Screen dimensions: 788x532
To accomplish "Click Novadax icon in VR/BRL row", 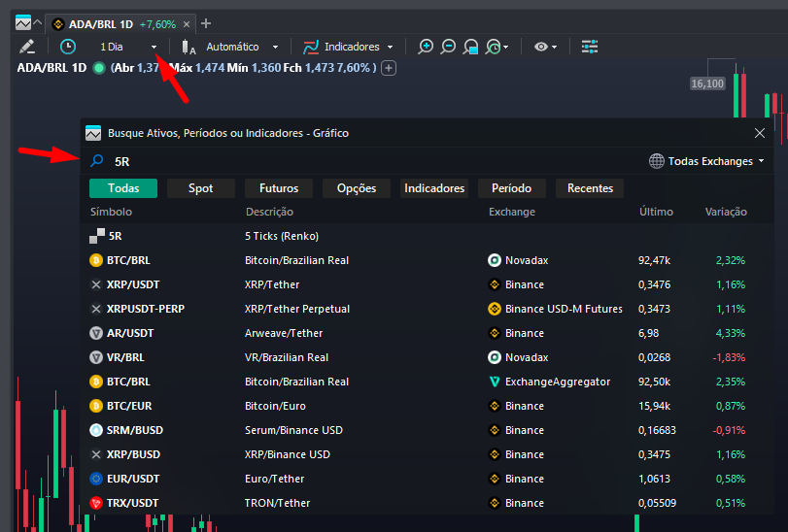I will pyautogui.click(x=495, y=357).
